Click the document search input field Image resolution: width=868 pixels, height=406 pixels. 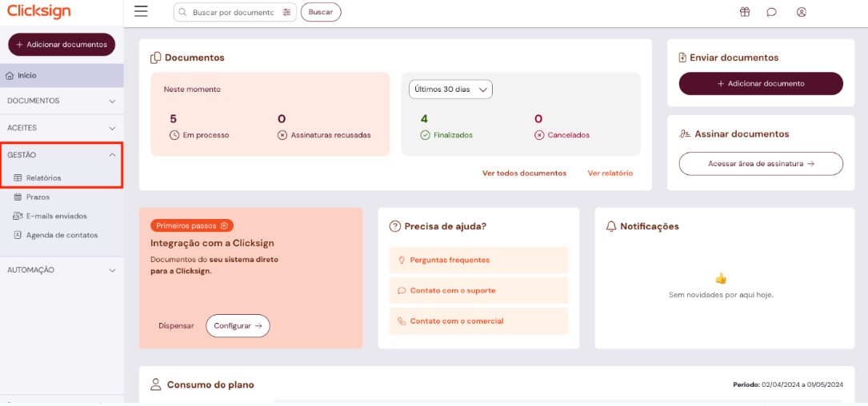233,12
